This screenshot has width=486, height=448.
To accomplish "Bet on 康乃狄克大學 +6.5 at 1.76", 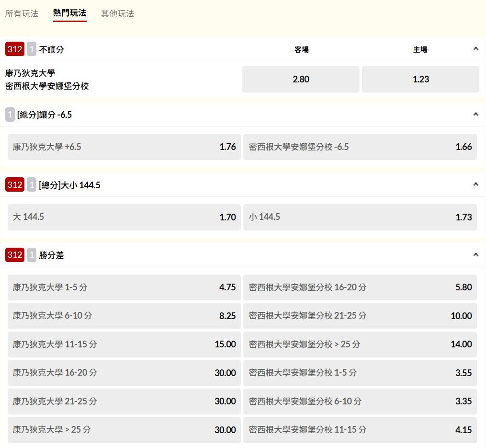I will tap(124, 147).
